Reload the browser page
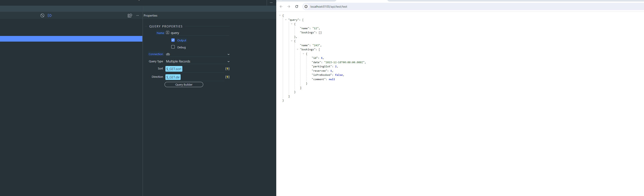This screenshot has height=196, width=644. click(x=296, y=7)
